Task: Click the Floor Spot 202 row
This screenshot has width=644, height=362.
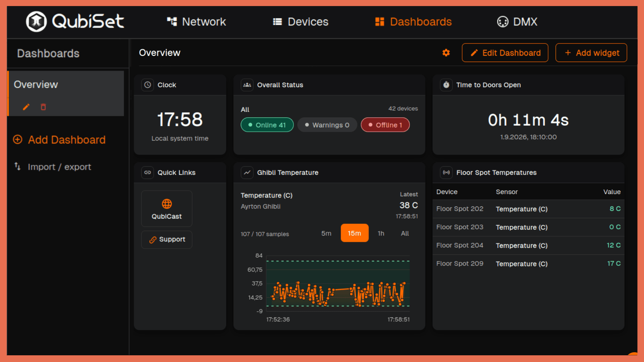Action: click(x=528, y=209)
